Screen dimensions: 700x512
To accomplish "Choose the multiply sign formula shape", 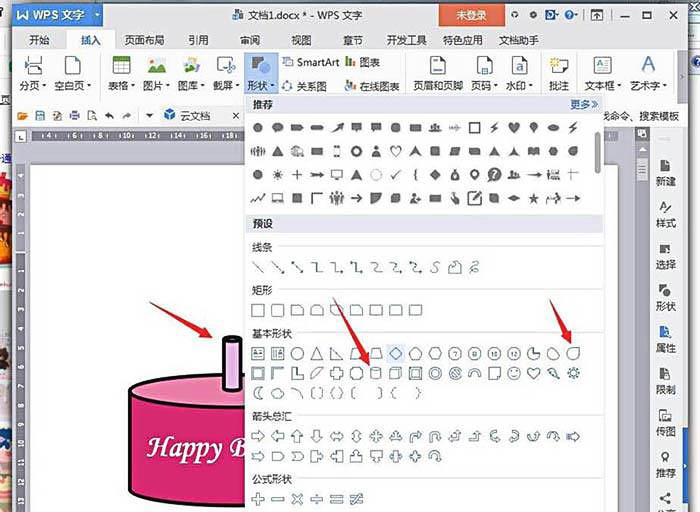I will tap(297, 499).
